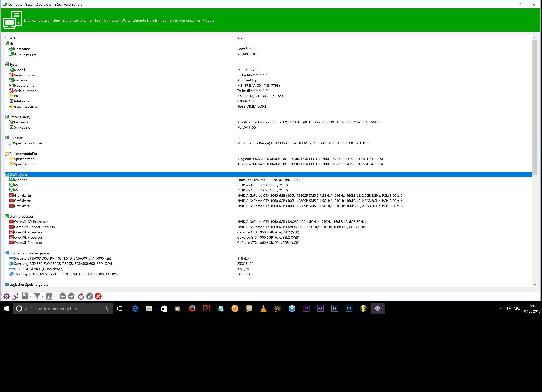Click the purple refresh icon
The height and width of the screenshot is (392, 542).
coord(81,296)
